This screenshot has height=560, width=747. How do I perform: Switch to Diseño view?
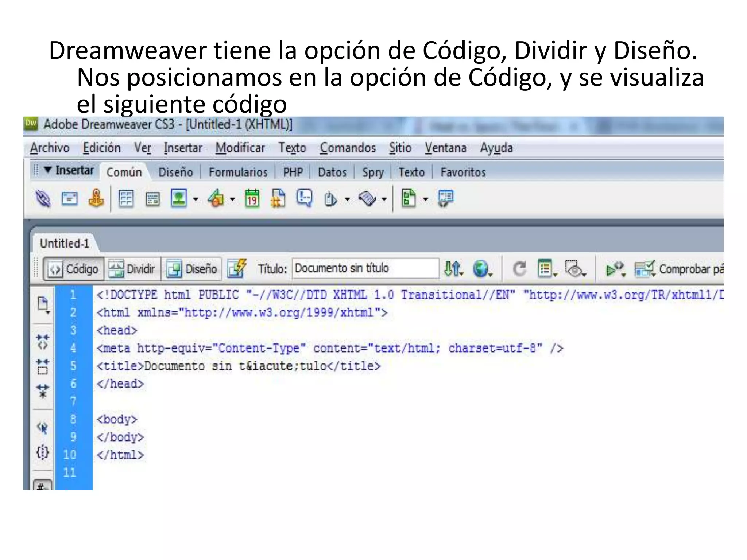192,269
